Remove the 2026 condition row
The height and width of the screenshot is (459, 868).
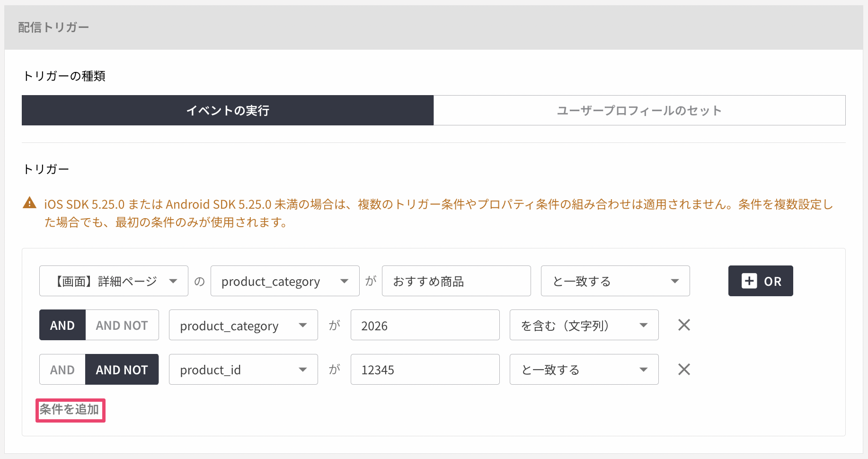pyautogui.click(x=684, y=325)
